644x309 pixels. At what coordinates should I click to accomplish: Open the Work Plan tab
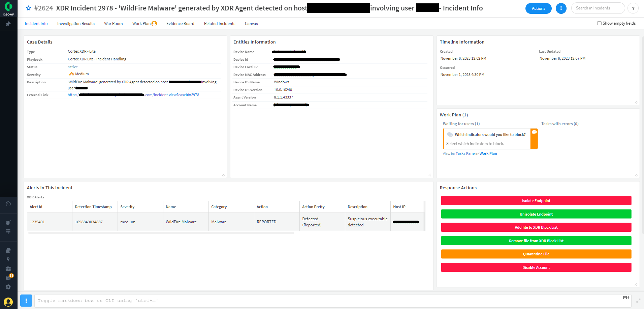coord(141,24)
